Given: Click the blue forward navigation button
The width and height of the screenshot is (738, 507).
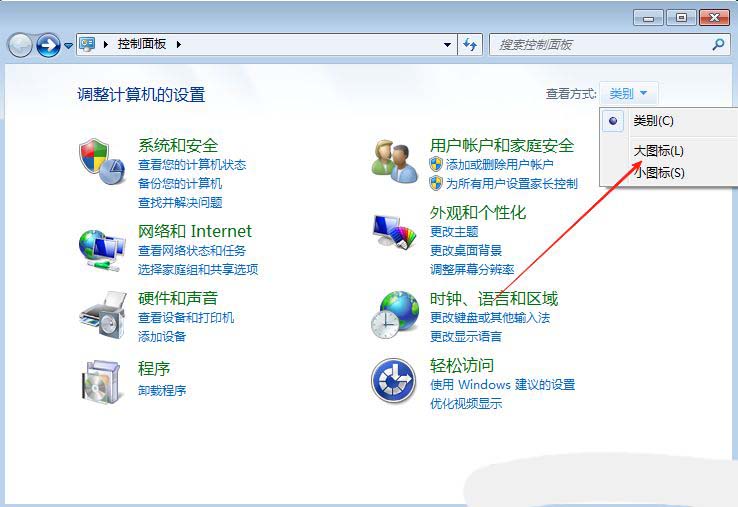Looking at the screenshot, I should (x=48, y=45).
